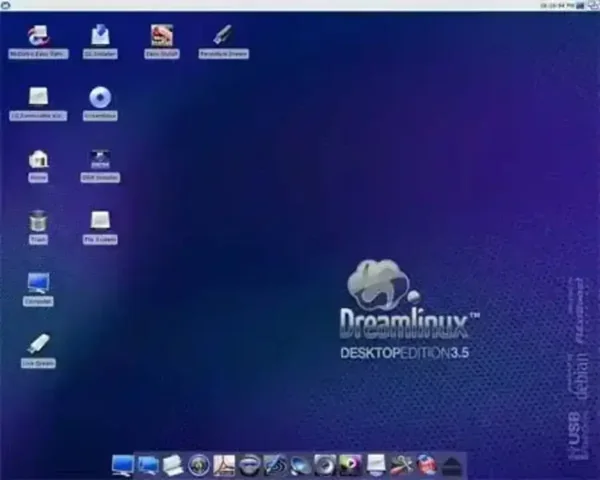This screenshot has width=600, height=480.
Task: Click the rightmost top panel tray icon
Action: pyautogui.click(x=593, y=5)
